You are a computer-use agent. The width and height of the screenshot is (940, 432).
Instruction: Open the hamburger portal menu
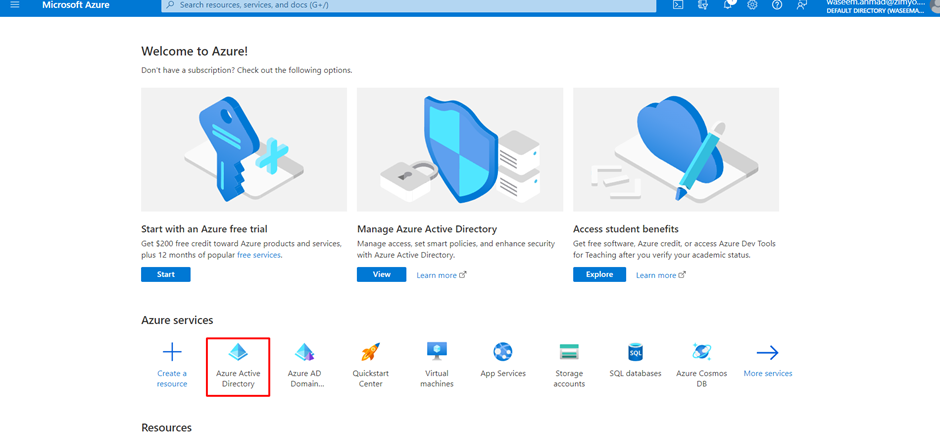[15, 4]
